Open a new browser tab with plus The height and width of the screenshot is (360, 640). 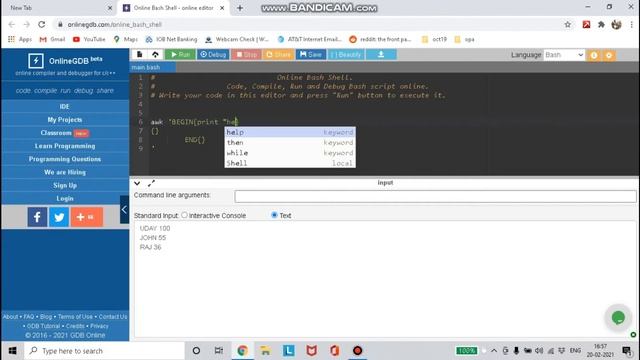click(x=240, y=8)
